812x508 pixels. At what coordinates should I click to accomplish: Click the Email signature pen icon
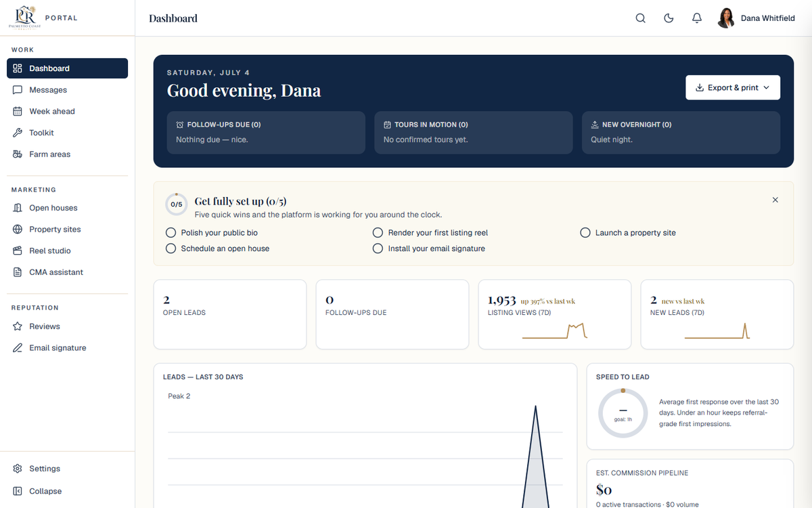pos(18,348)
